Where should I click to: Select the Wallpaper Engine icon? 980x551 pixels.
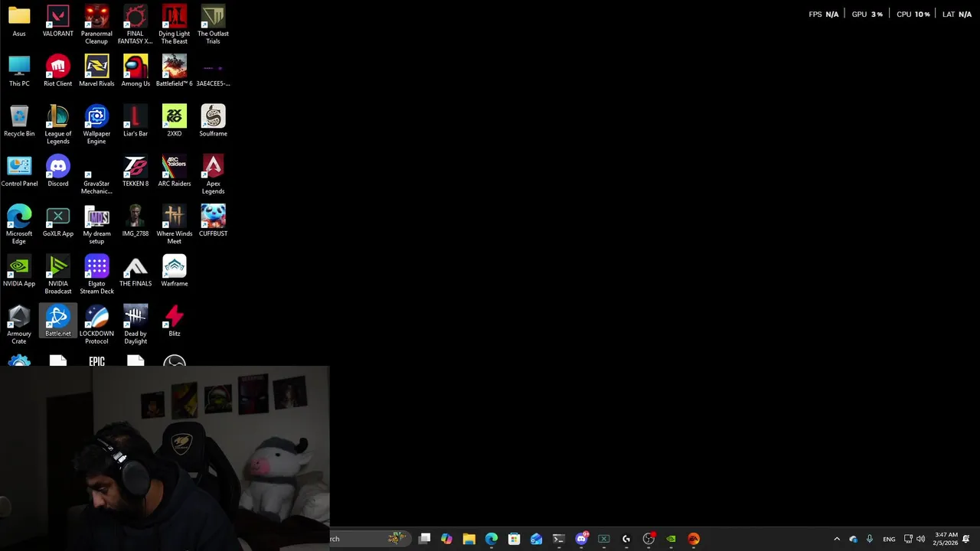96,125
